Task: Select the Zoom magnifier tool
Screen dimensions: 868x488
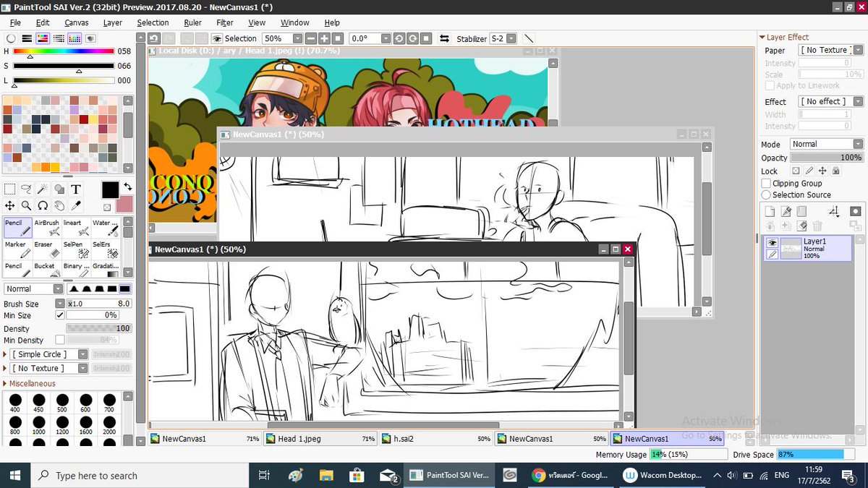Action: 26,206
